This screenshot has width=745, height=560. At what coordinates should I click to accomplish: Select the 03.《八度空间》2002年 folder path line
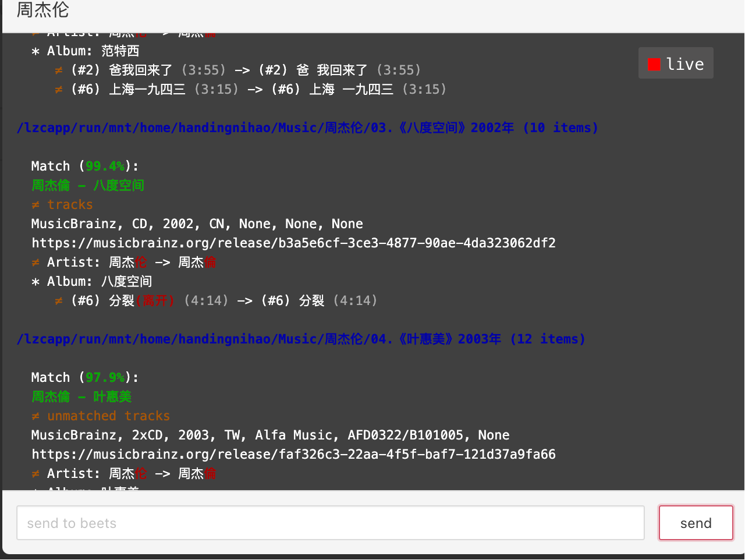click(x=307, y=127)
